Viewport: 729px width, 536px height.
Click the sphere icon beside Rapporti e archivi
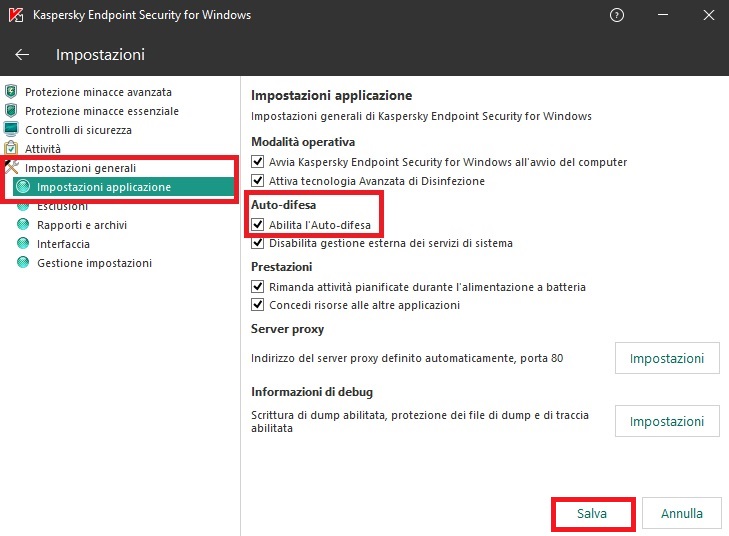point(23,225)
